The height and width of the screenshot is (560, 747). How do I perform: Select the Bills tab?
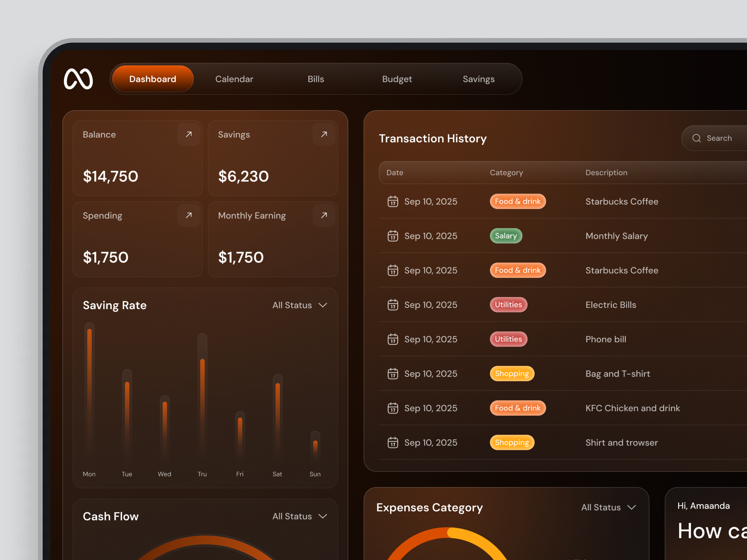(315, 79)
